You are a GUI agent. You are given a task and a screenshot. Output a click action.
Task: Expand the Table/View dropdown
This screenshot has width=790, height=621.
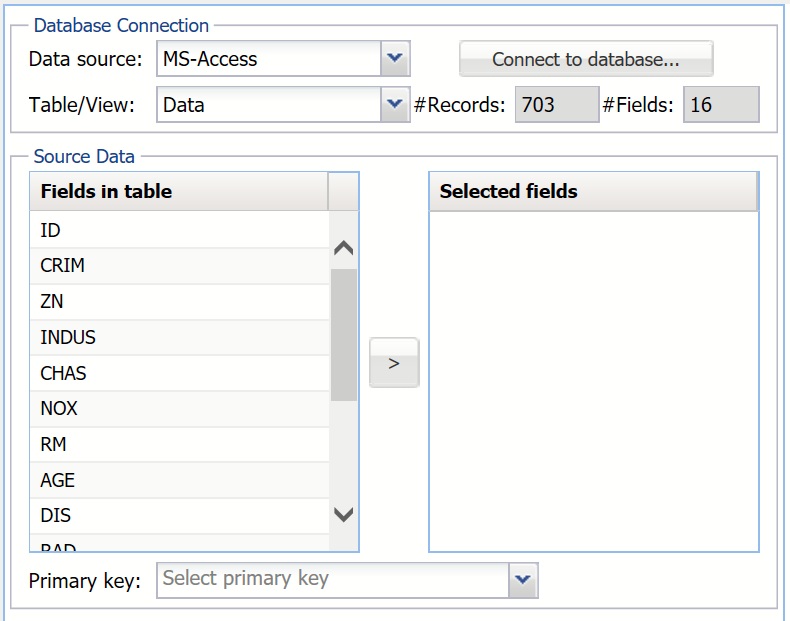(395, 104)
